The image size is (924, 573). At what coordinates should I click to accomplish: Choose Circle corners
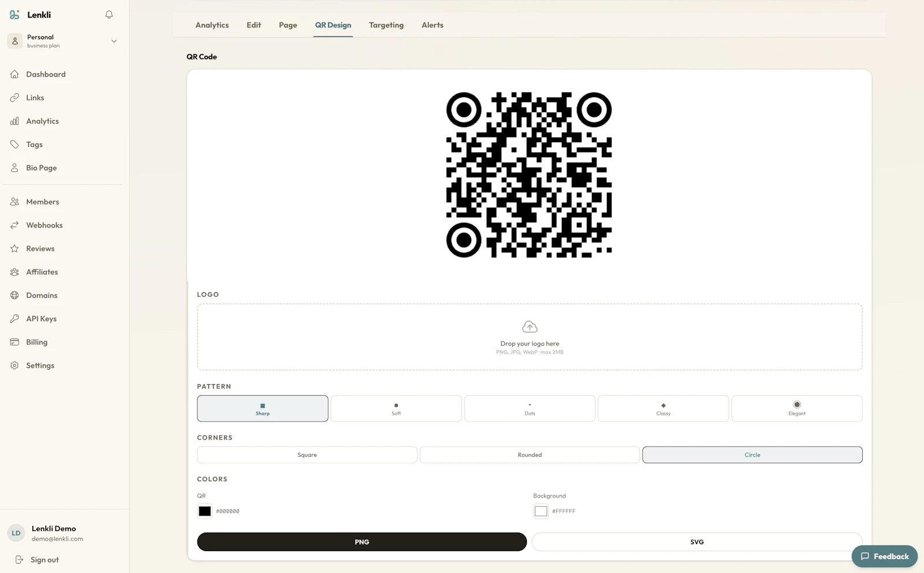pos(752,455)
